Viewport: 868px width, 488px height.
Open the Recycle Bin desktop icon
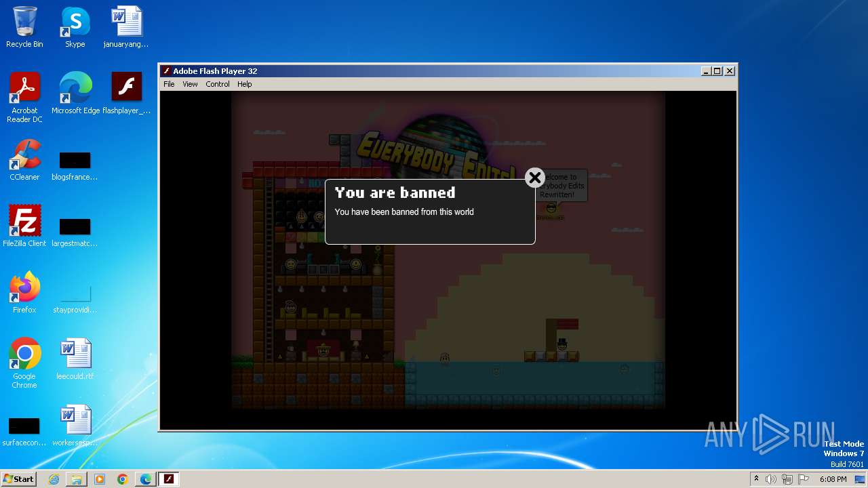(x=24, y=27)
